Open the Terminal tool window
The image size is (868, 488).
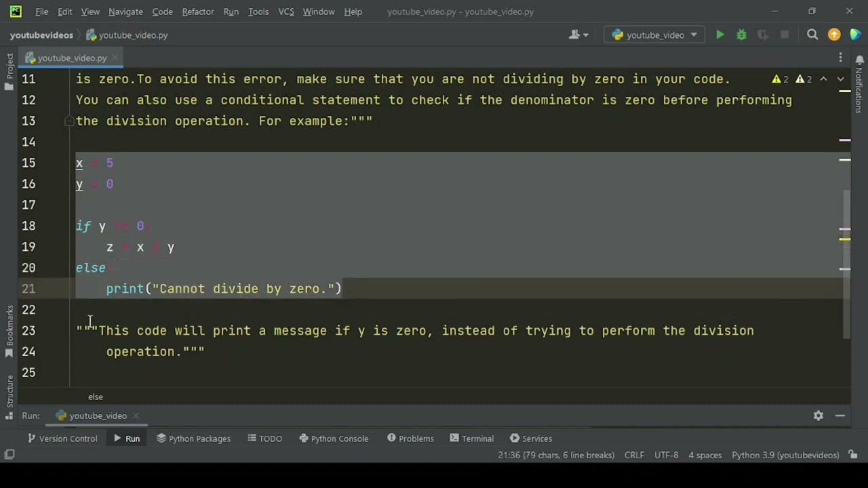pos(471,439)
